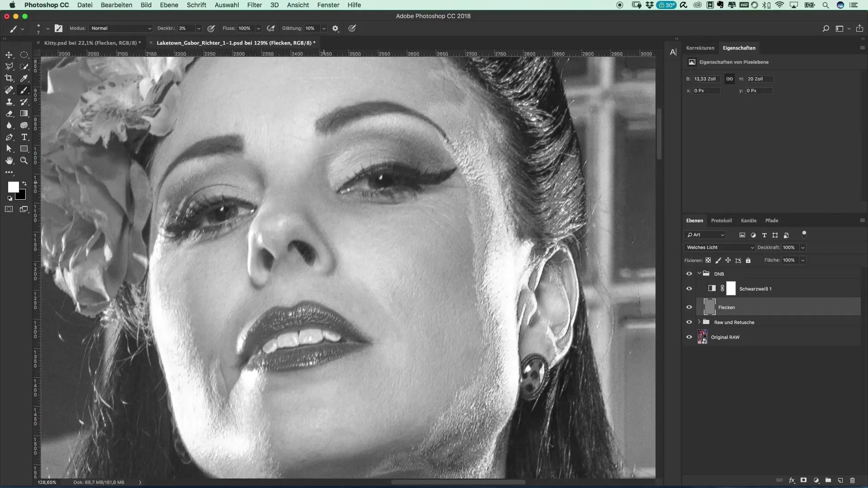Switch to the Pfade tab

pyautogui.click(x=772, y=221)
